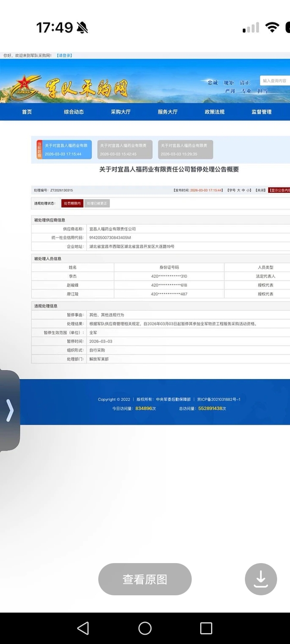Set font size to 中
Screen dimensions: 290x644
pos(243,190)
